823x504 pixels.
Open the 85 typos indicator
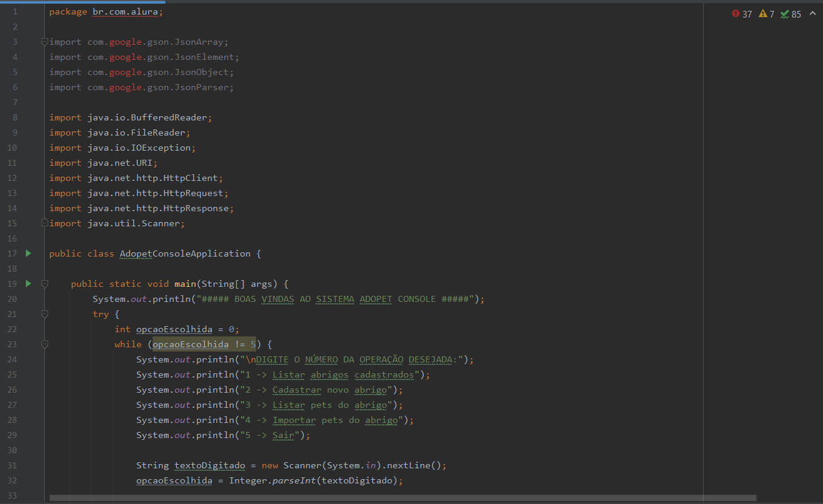(791, 14)
